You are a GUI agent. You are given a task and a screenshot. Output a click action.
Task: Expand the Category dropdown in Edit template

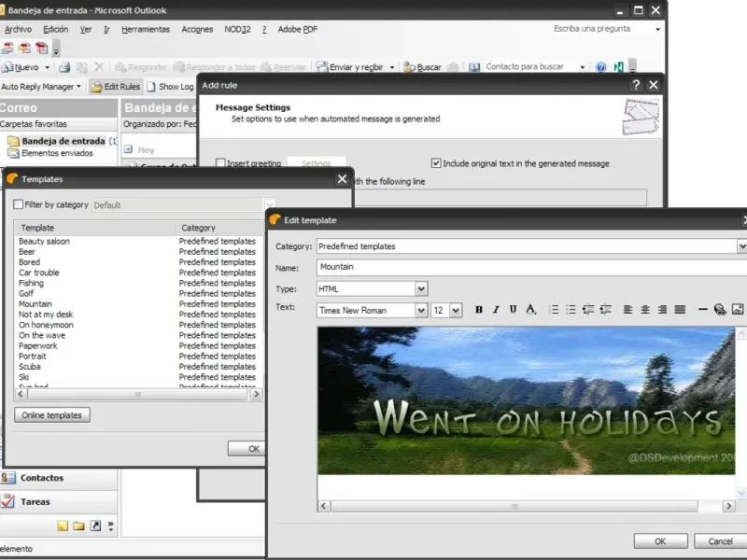point(741,246)
